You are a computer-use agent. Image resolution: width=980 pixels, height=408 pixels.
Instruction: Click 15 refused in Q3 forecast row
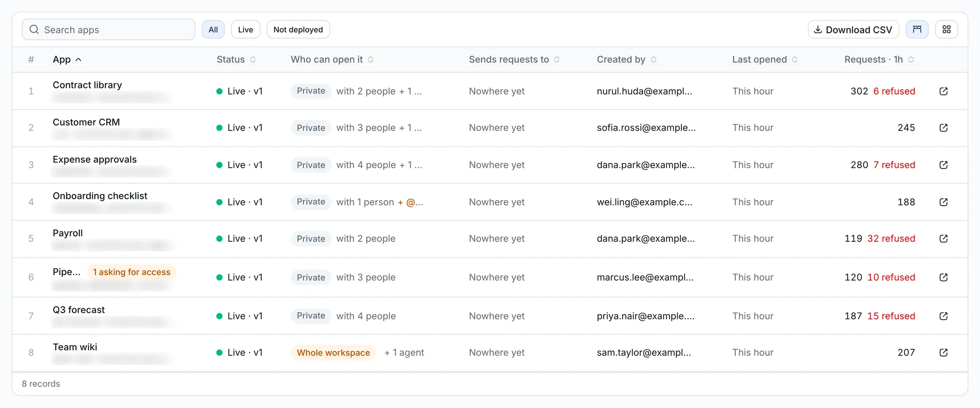891,316
